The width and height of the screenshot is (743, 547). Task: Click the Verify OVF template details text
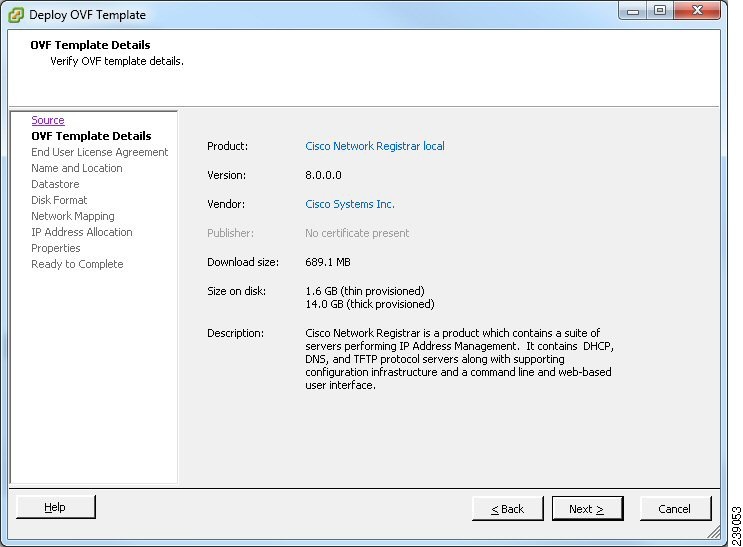coord(117,61)
